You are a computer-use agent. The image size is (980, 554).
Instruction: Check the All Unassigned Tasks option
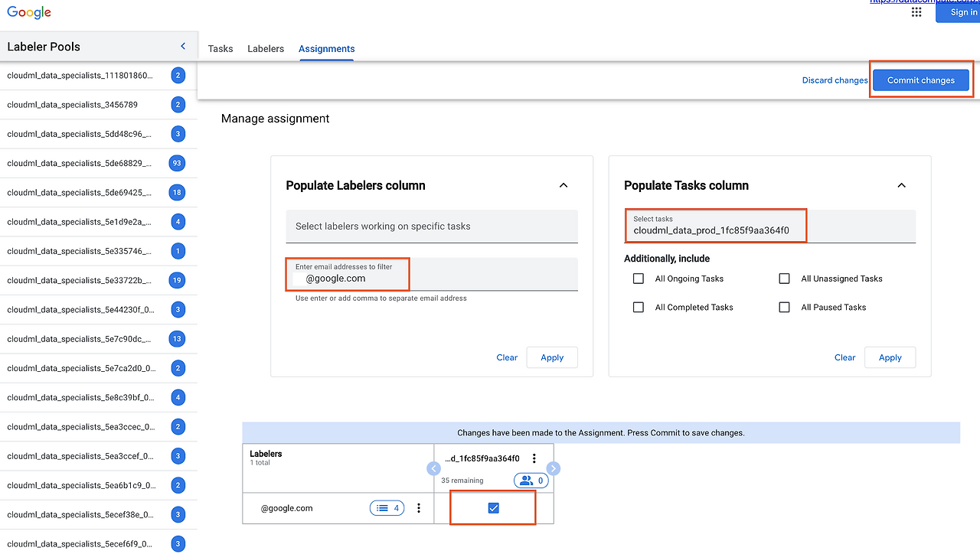pyautogui.click(x=784, y=279)
